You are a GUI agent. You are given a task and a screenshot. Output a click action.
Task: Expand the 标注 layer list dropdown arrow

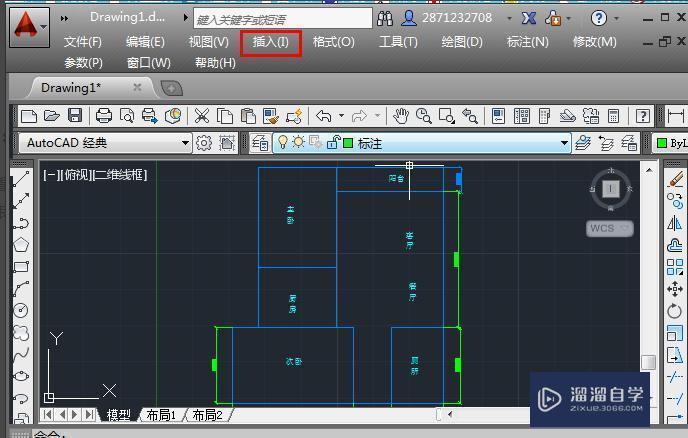(x=564, y=143)
